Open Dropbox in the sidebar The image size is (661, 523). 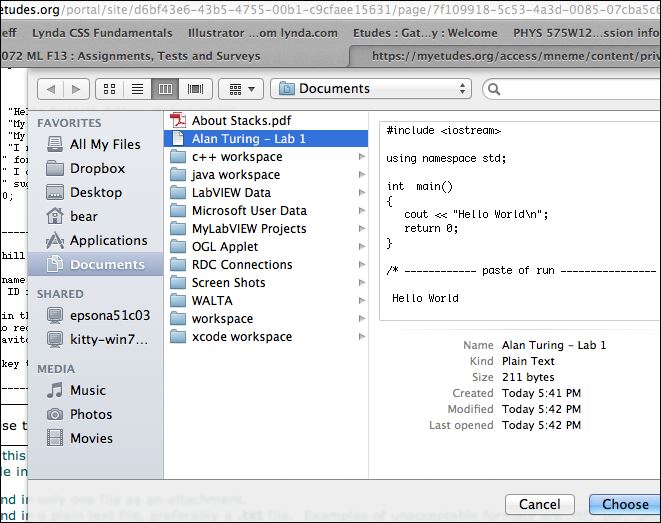(96, 169)
